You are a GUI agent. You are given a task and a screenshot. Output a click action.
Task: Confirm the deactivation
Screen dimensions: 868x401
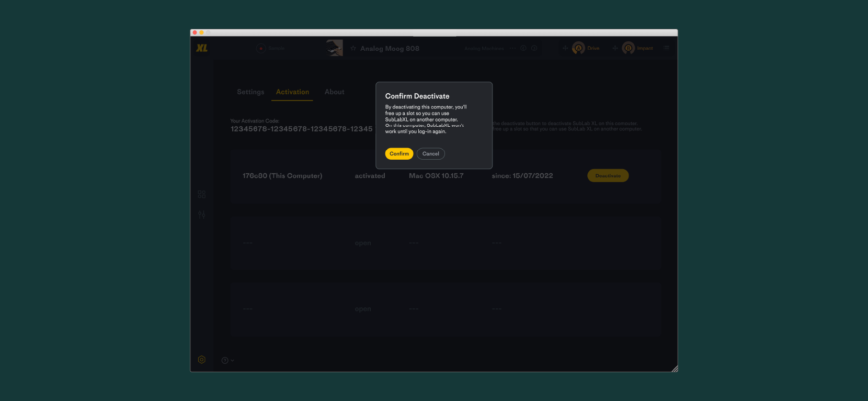399,154
